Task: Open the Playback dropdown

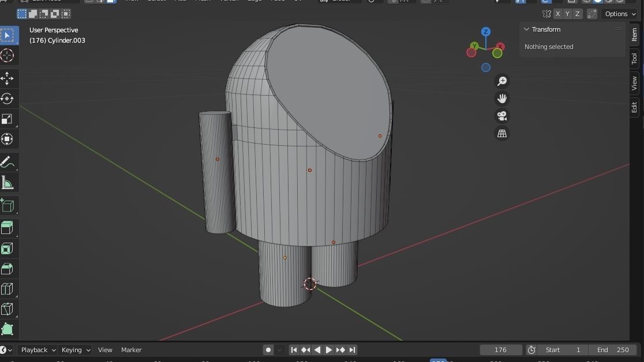Action: click(x=38, y=350)
